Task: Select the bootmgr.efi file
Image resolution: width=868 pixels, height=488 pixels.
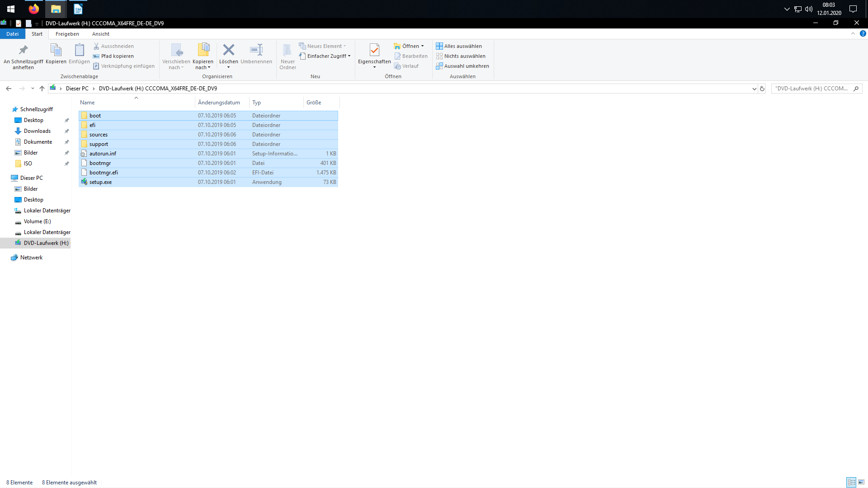Action: (208, 173)
